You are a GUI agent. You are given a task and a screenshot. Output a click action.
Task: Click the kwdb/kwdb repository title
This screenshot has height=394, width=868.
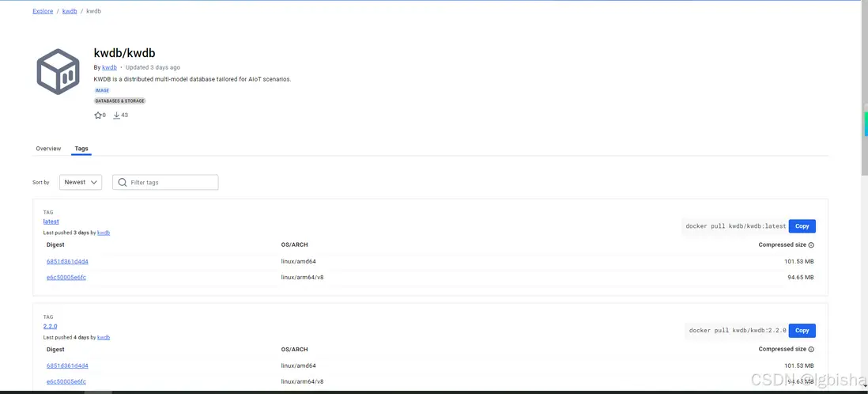(125, 53)
